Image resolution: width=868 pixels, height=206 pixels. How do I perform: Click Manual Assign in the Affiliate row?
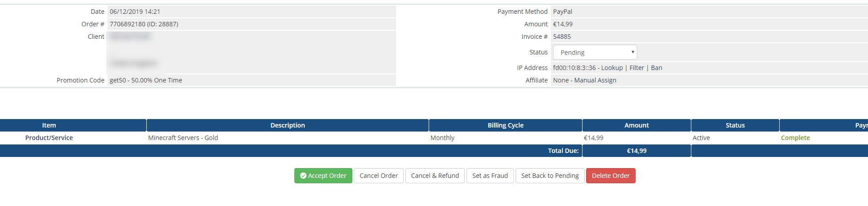pyautogui.click(x=595, y=80)
